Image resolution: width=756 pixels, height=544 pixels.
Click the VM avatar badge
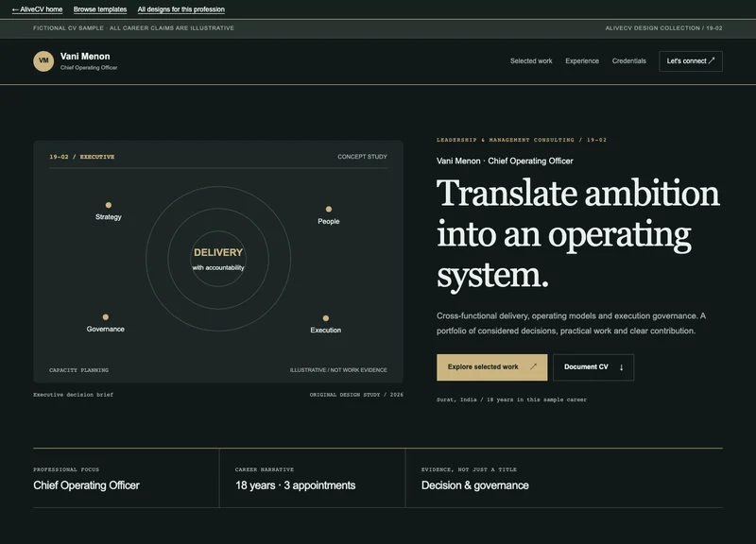point(43,61)
